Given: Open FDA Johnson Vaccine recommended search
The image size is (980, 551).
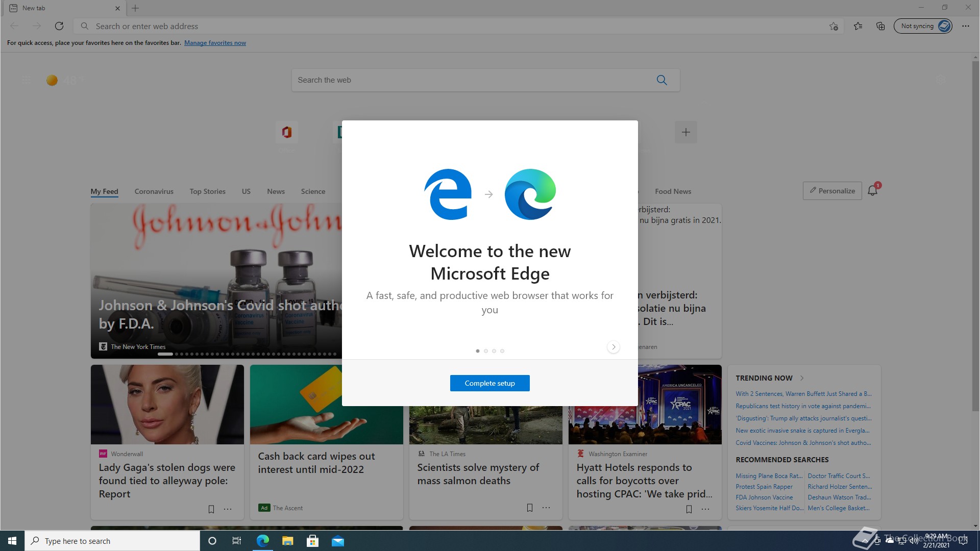Looking at the screenshot, I should [x=764, y=497].
